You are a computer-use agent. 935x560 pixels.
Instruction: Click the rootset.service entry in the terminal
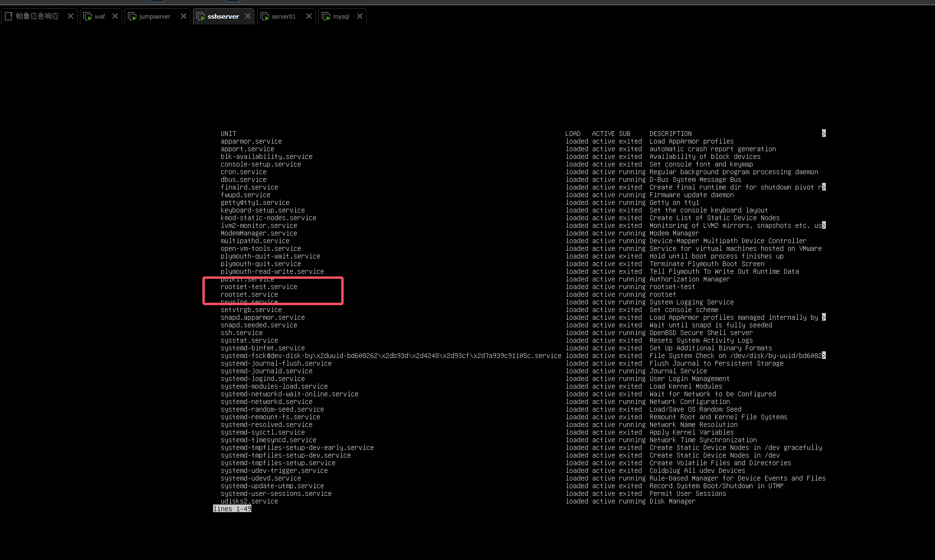click(249, 294)
